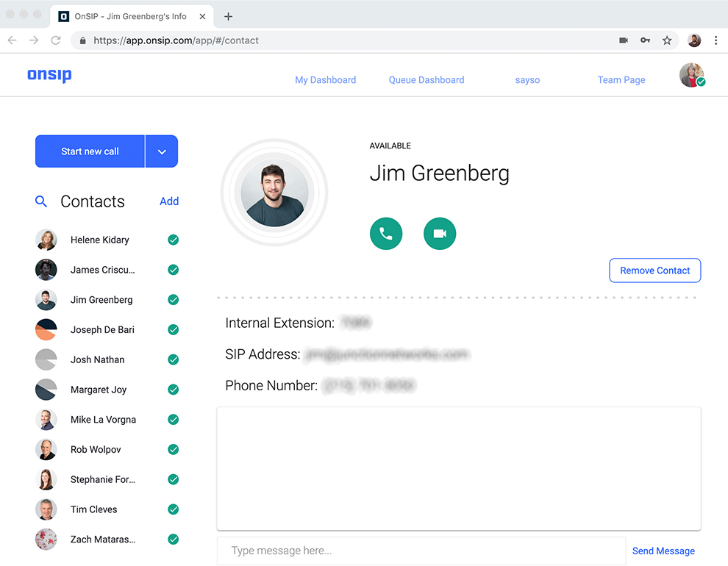
Task: Click the green voice call icon
Action: click(x=386, y=233)
